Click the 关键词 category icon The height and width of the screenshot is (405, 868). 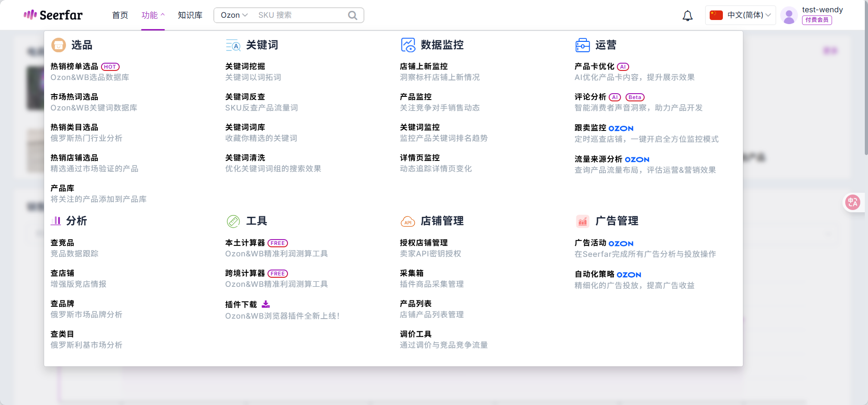click(233, 45)
